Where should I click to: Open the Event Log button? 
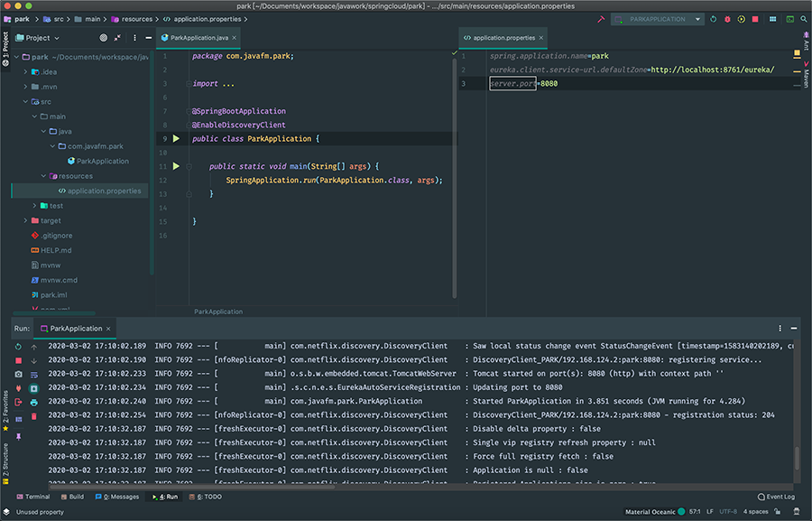tap(776, 497)
